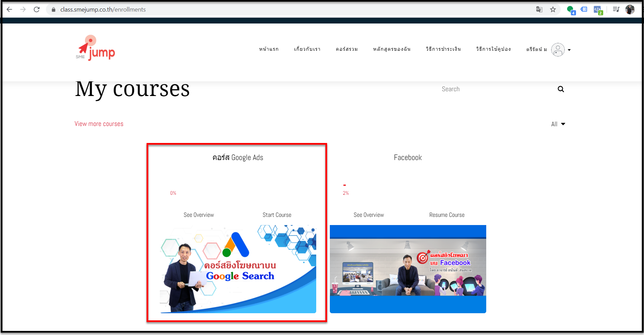Click the browser forward arrow
This screenshot has height=335, width=644.
[23, 10]
